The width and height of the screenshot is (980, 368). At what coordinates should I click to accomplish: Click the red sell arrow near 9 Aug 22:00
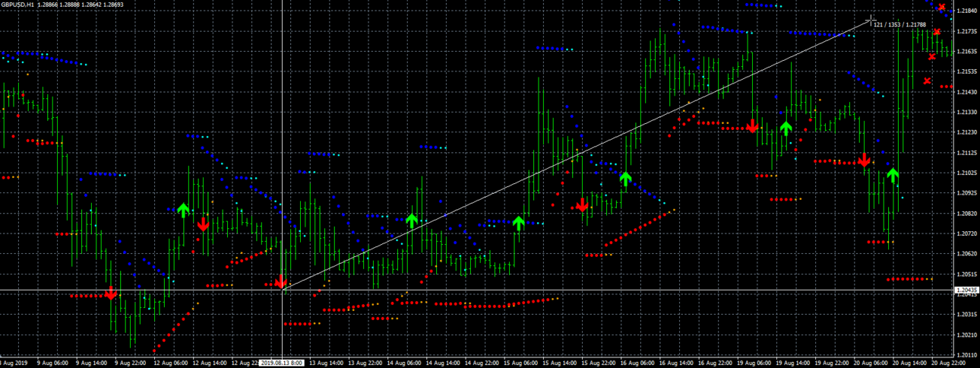111,293
